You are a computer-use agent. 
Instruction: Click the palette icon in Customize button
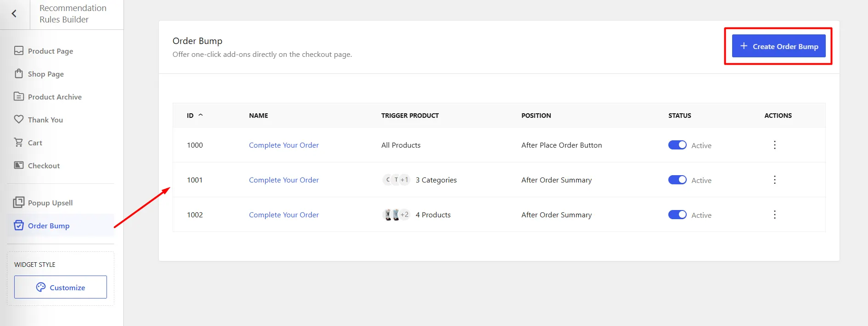pos(41,287)
